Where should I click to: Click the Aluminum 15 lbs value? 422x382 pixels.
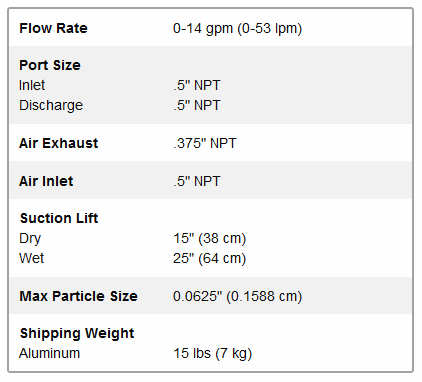tap(213, 353)
